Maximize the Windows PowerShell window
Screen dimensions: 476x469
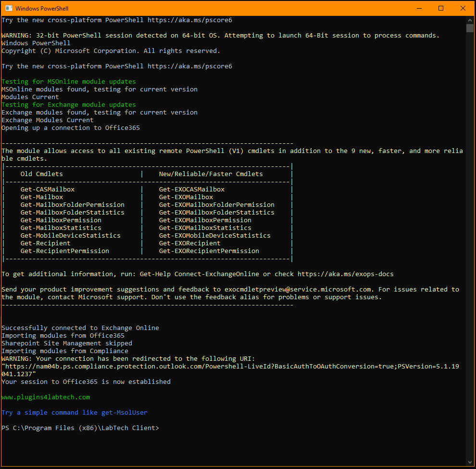(x=441, y=8)
